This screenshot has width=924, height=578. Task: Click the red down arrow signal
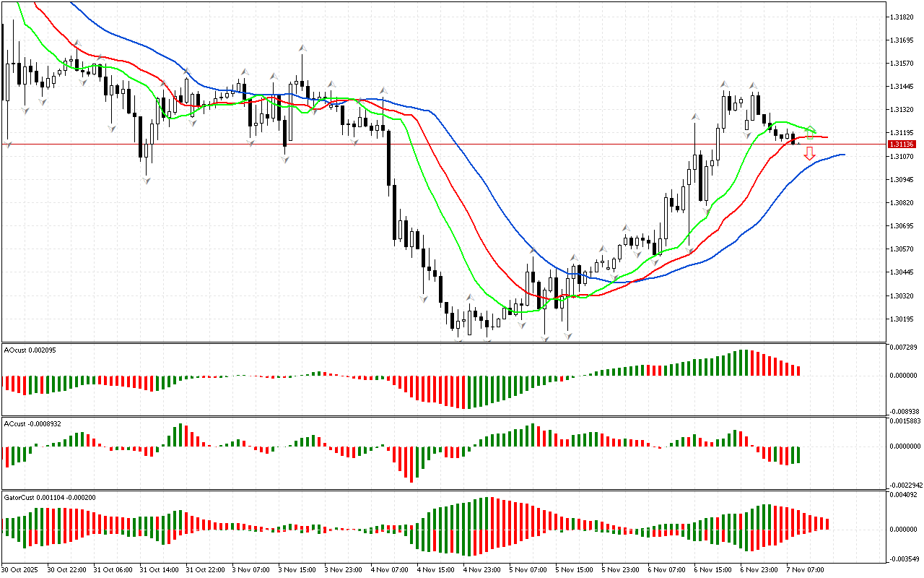tap(810, 153)
